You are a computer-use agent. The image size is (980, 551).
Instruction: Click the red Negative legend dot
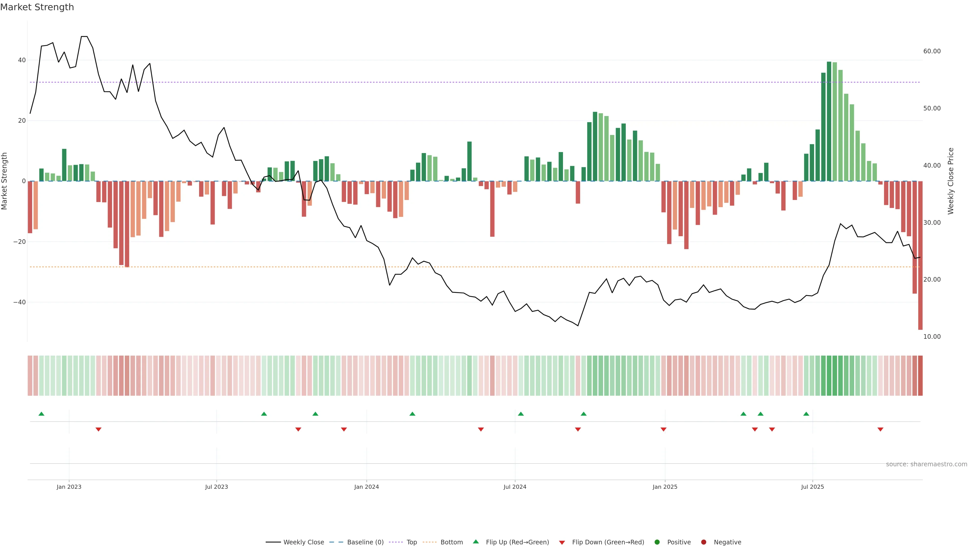[703, 542]
